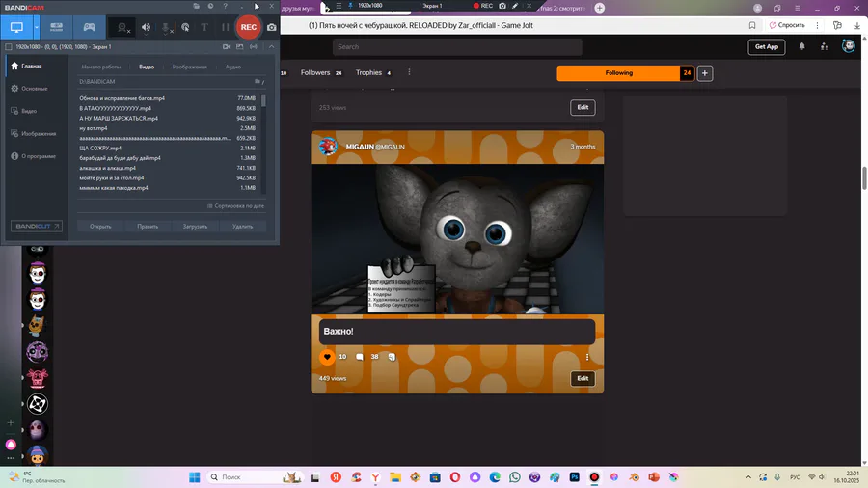Open Bandicam help question mark icon
This screenshot has height=488, width=868.
click(x=225, y=6)
